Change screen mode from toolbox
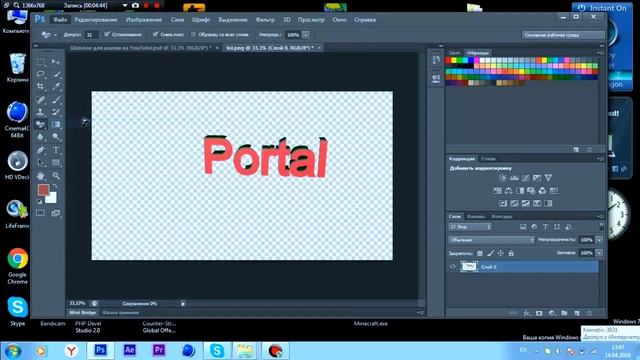The width and height of the screenshot is (640, 360). (56, 213)
